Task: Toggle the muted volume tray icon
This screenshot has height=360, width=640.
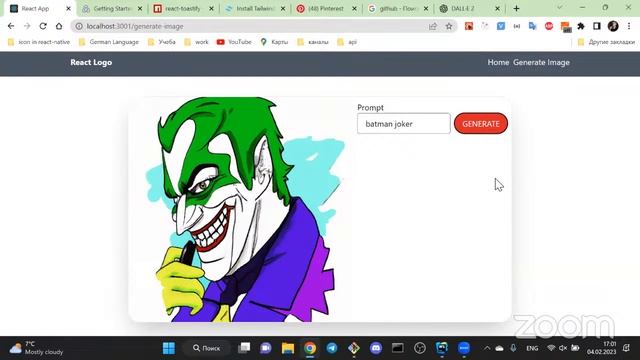Action: (563, 348)
